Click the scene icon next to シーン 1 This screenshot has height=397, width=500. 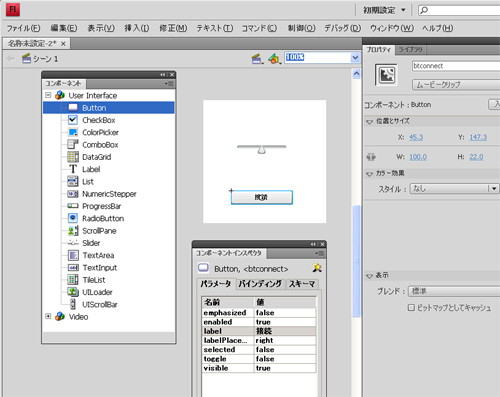tap(26, 59)
